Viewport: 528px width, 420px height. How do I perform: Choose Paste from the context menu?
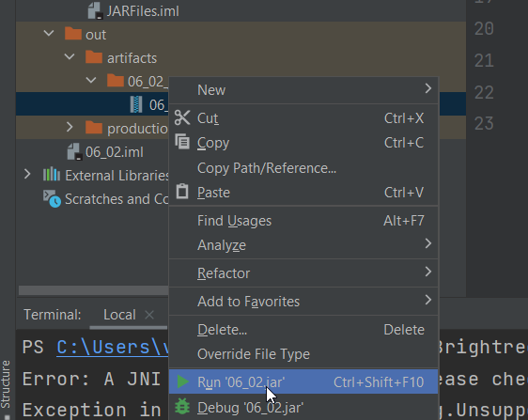click(x=303, y=193)
